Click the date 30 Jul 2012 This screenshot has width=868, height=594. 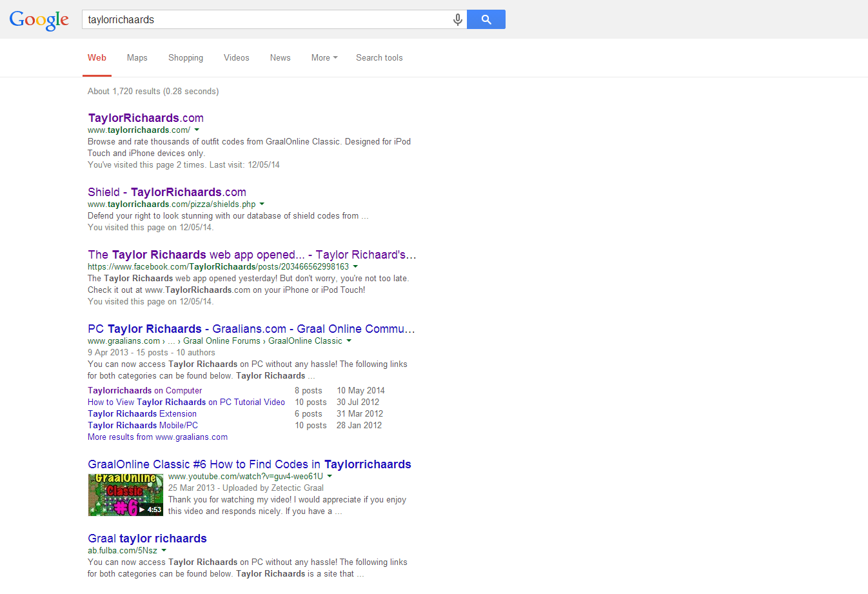(x=358, y=402)
